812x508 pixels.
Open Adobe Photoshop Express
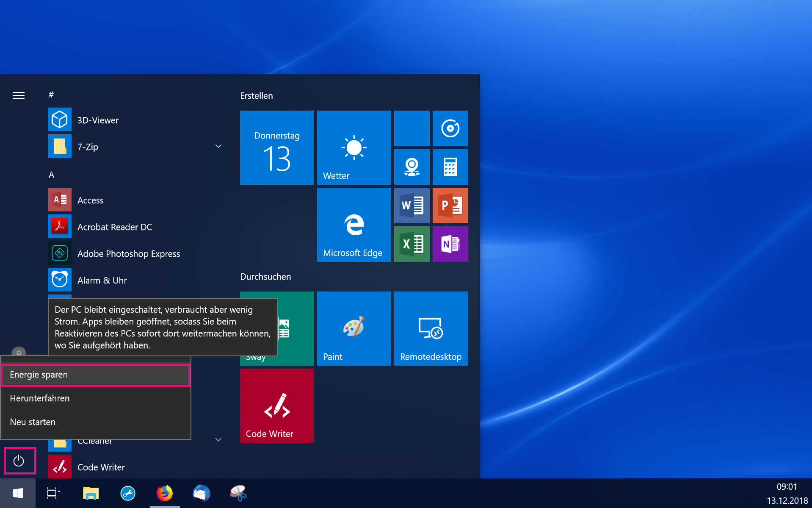point(128,254)
